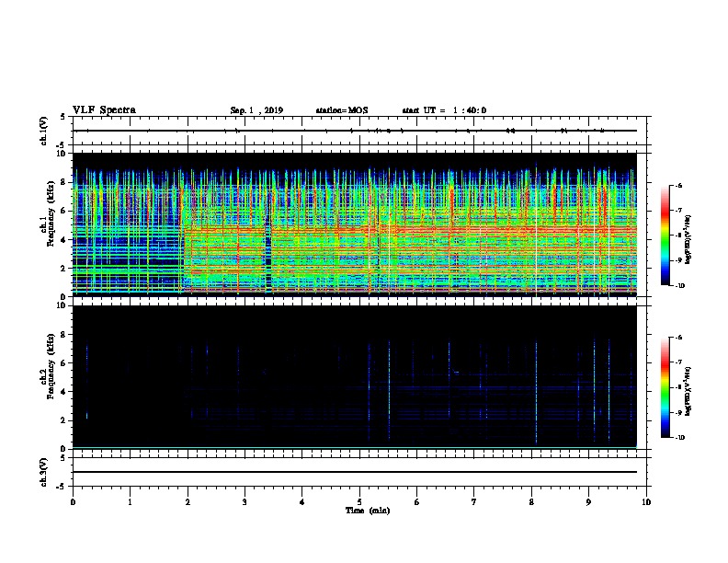Image resolution: width=728 pixels, height=563 pixels.
Task: Click the 'start UT = 1:40:0' label
Action: click(x=444, y=110)
